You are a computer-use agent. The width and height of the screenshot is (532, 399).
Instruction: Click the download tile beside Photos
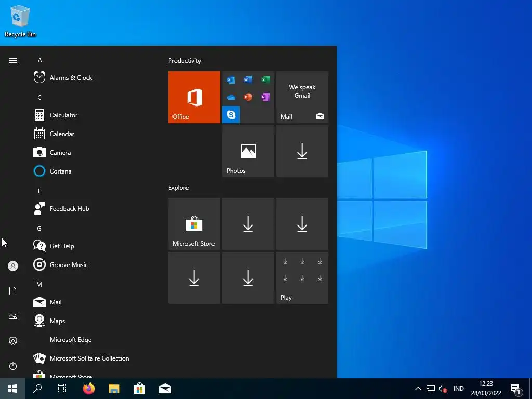coord(302,151)
